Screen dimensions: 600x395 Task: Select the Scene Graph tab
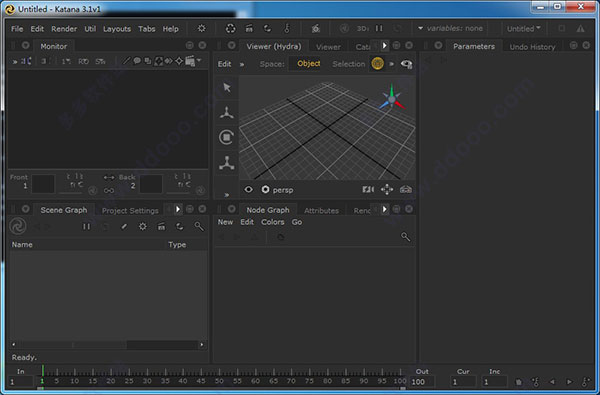click(64, 210)
